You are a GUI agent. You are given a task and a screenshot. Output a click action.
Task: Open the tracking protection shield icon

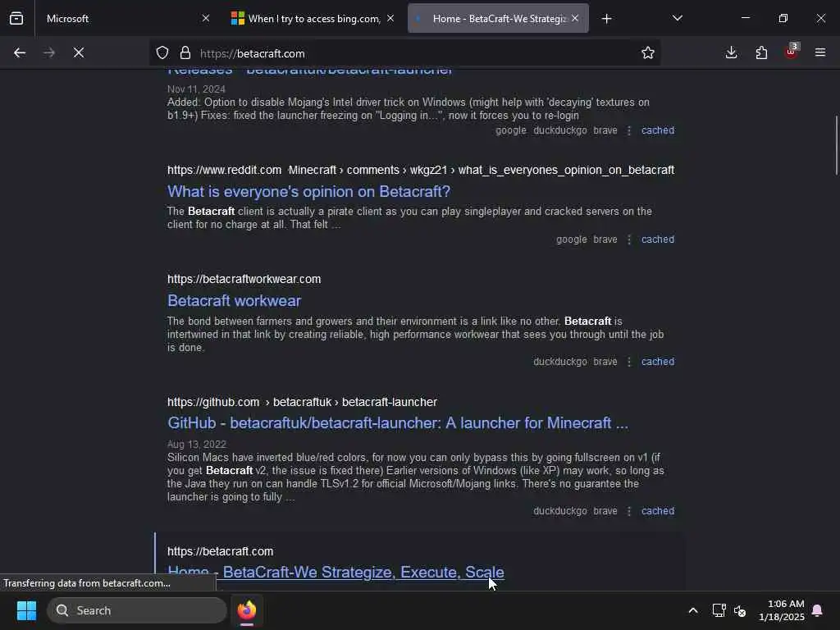pos(162,52)
